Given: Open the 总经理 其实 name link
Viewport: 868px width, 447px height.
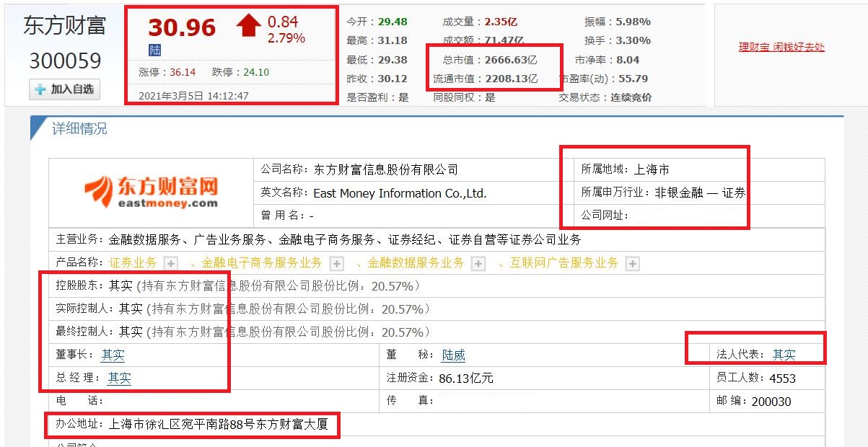Looking at the screenshot, I should [x=119, y=378].
